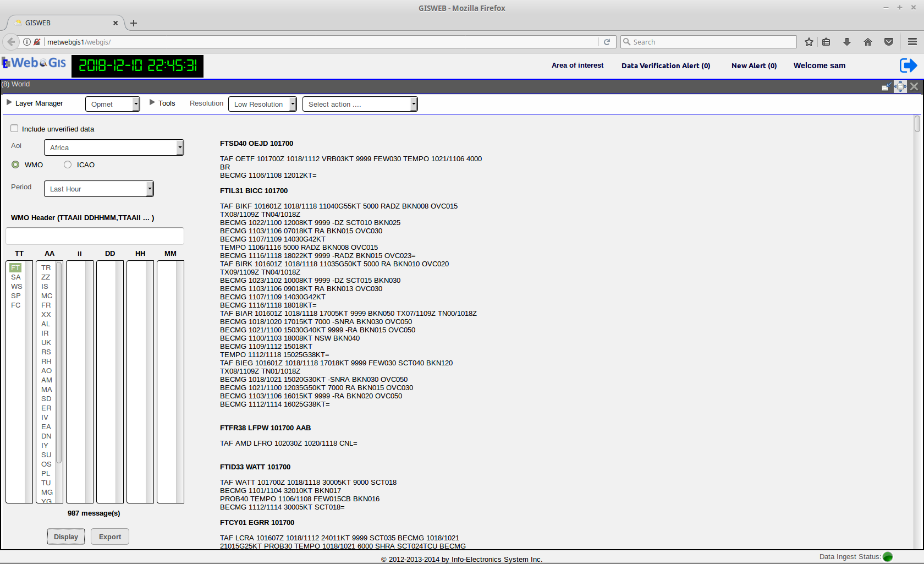Select ZZ in the AA list
This screenshot has height=564, width=924.
point(46,277)
